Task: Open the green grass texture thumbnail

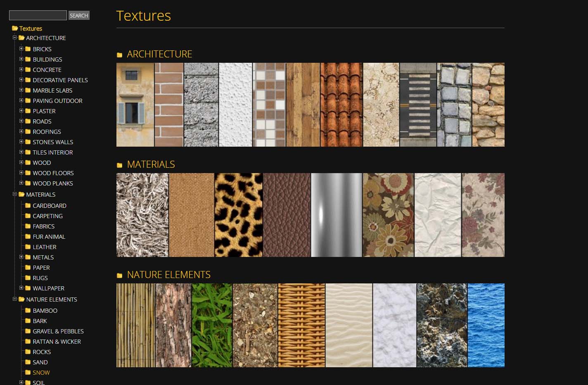Action: [212, 325]
